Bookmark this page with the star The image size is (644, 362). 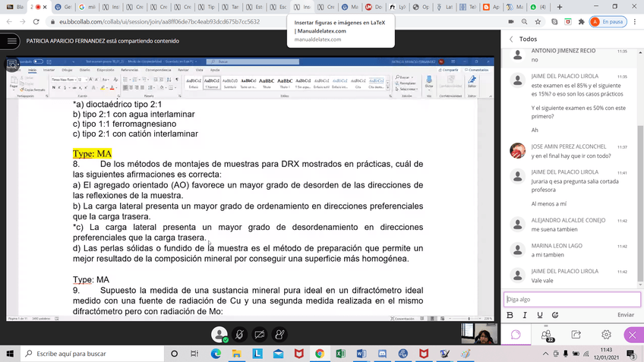pos(538,22)
